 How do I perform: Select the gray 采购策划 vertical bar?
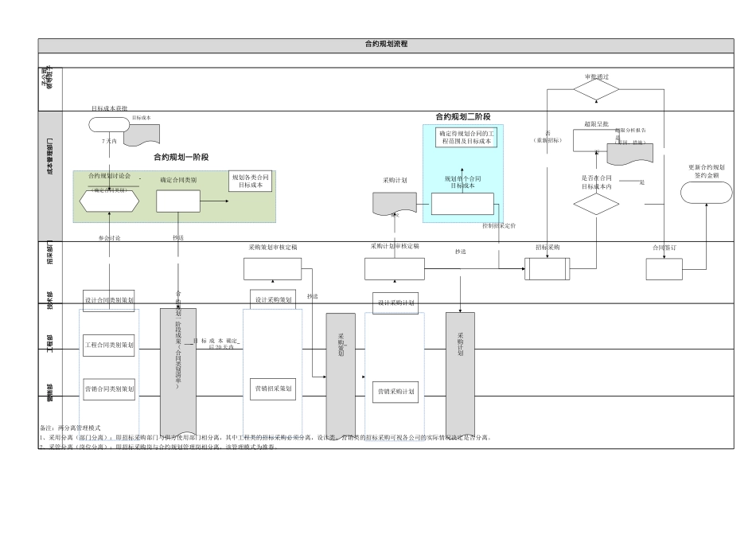[341, 375]
